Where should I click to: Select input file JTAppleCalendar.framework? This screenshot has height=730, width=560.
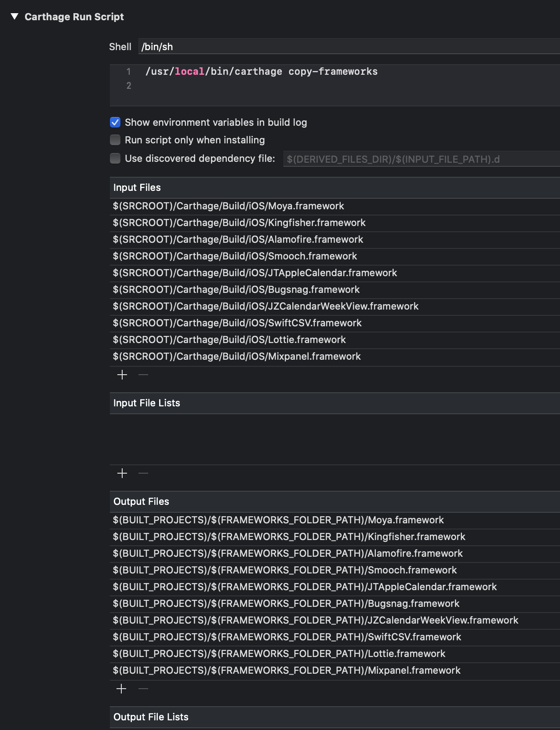click(x=335, y=273)
